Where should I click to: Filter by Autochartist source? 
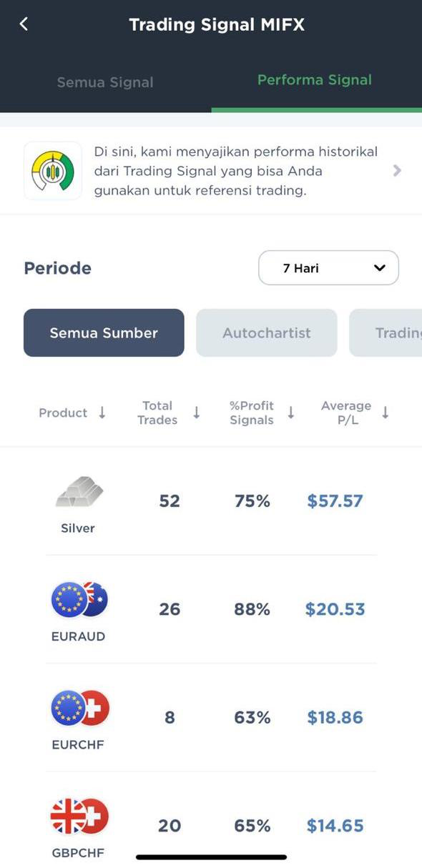coord(267,332)
